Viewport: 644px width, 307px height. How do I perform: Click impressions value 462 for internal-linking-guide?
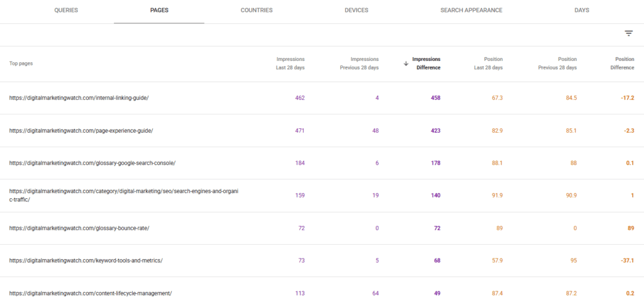pyautogui.click(x=300, y=98)
